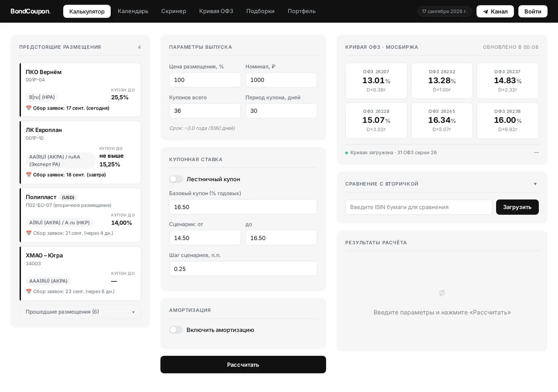Switch to the Скринер tab
The width and height of the screenshot is (558, 392).
click(x=173, y=11)
